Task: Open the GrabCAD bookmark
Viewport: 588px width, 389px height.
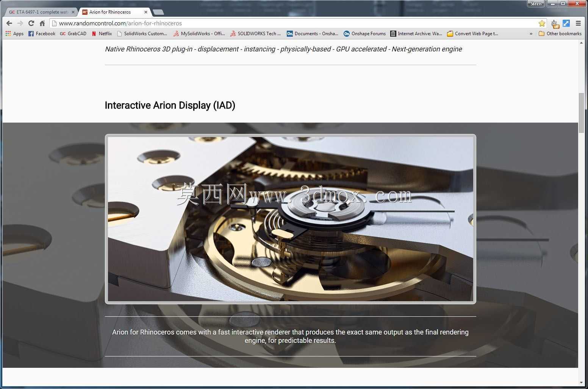Action: tap(73, 34)
